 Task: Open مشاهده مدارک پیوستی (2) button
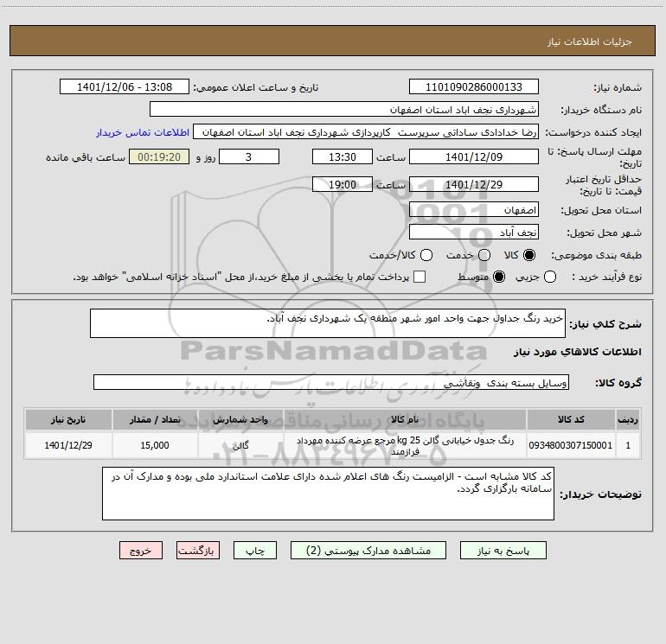click(368, 551)
